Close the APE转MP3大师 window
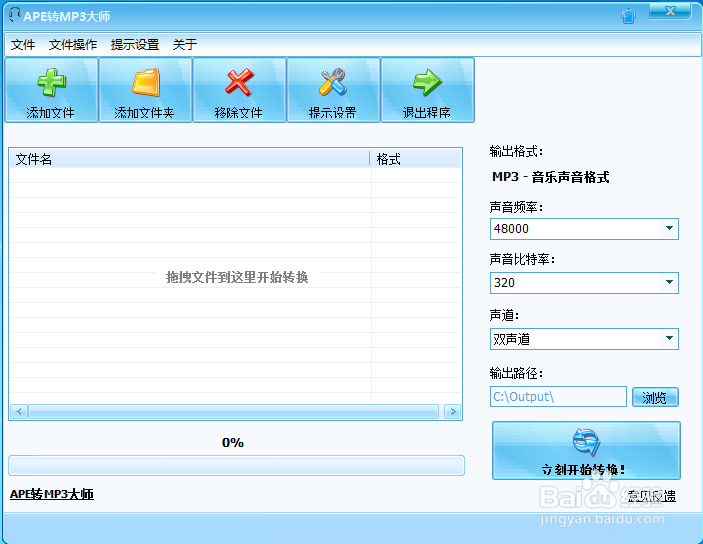Viewport: 703px width, 544px height. (670, 11)
